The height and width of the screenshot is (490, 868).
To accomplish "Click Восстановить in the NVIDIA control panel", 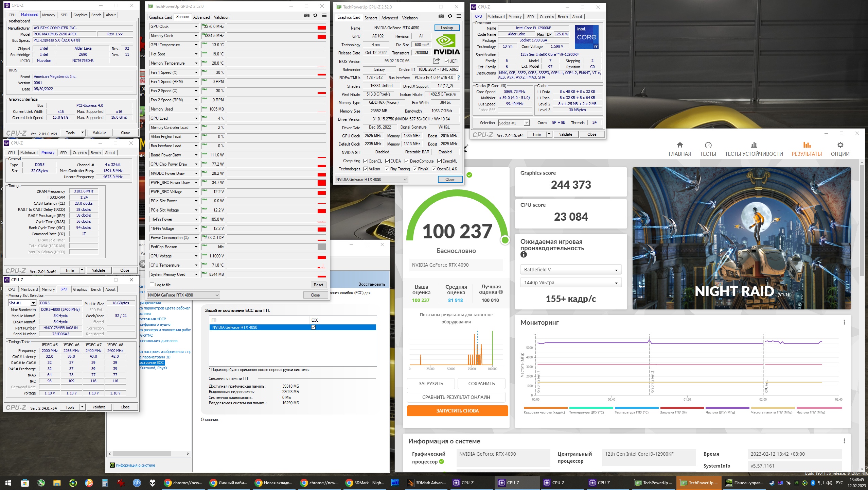I will click(x=372, y=284).
